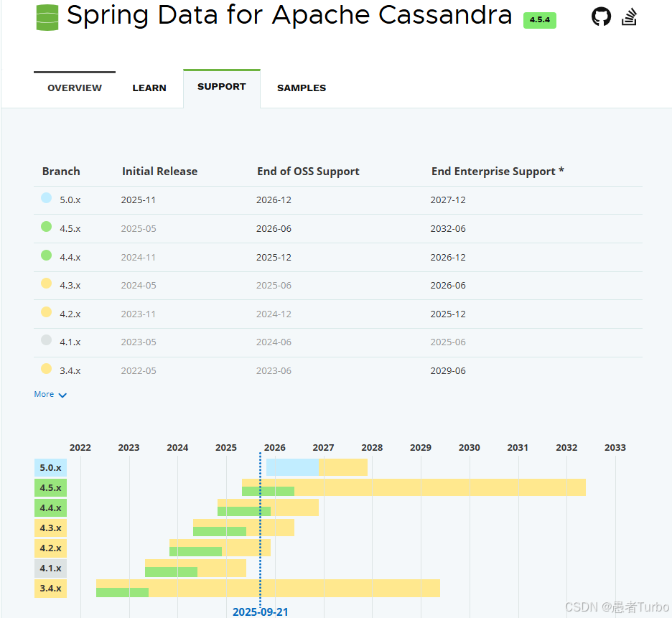Click initial release date 2025-11
Screen dimensions: 672x618
(x=139, y=200)
